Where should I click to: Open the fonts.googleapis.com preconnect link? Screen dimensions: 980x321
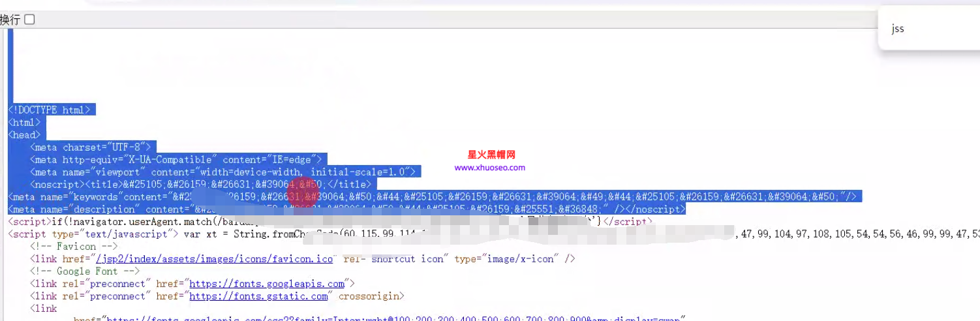(x=267, y=284)
